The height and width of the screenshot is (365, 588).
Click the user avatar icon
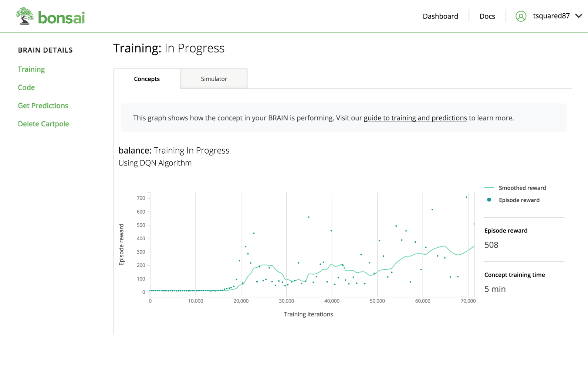point(521,16)
